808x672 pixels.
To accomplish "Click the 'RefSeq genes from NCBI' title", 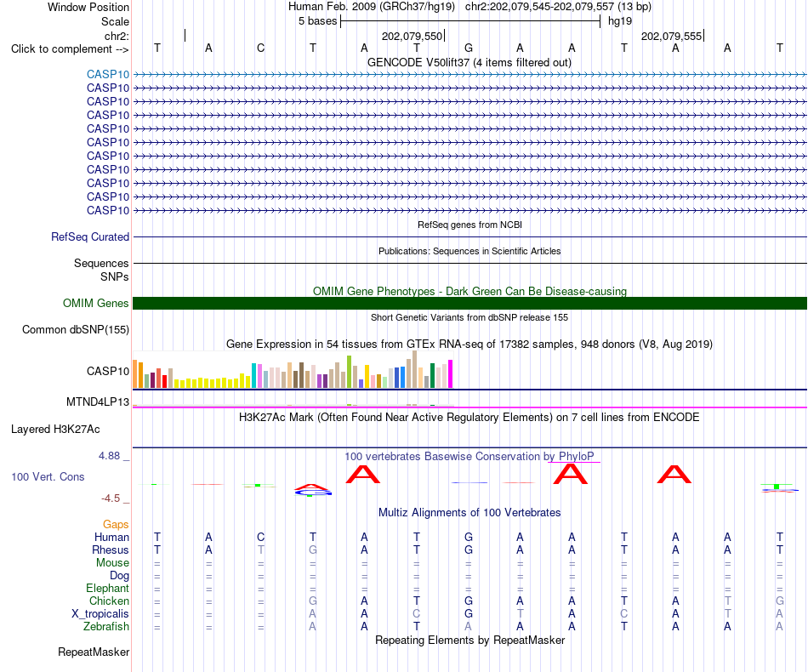I will 469,225.
